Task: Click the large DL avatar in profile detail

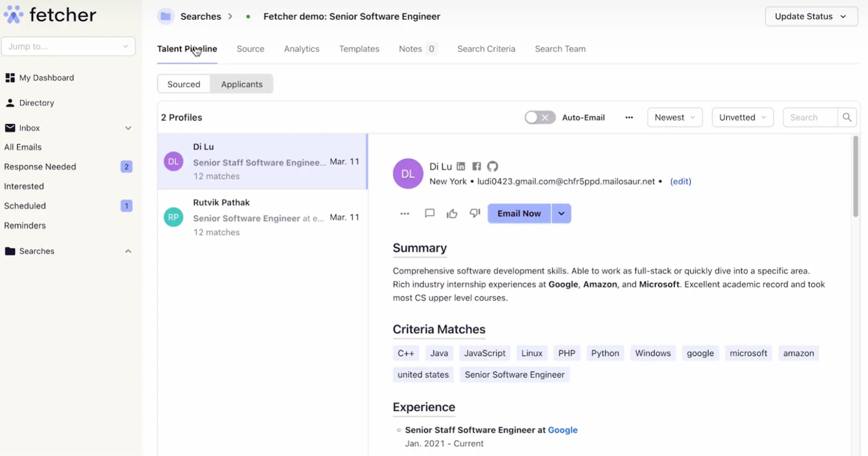Action: (x=408, y=174)
